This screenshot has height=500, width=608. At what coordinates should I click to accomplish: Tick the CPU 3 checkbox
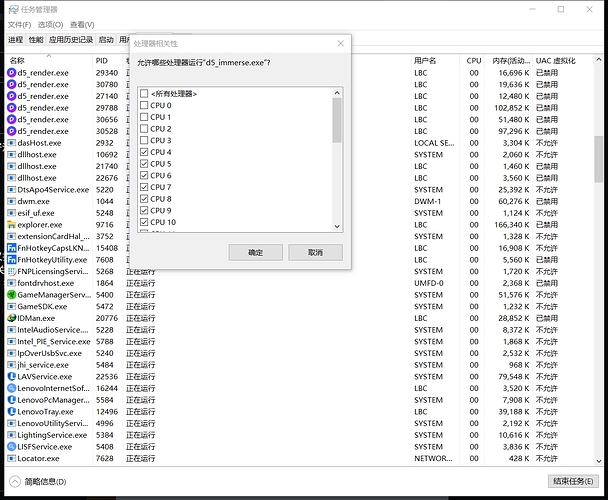(x=144, y=140)
